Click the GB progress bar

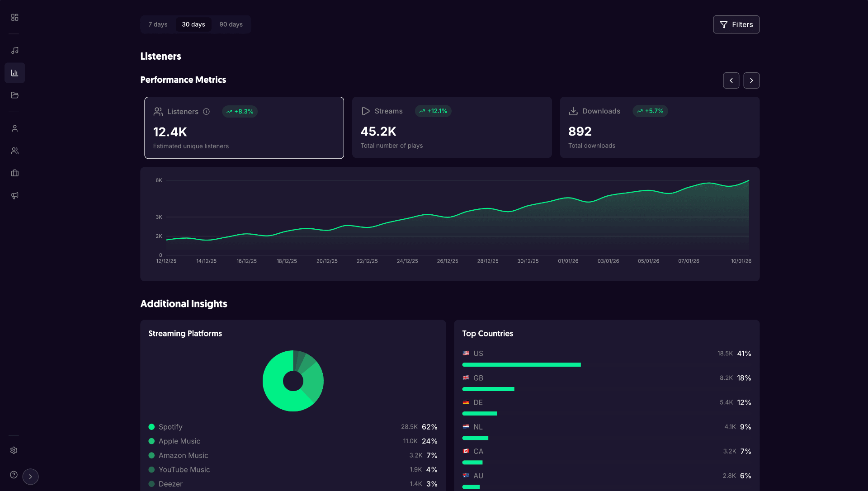point(488,389)
